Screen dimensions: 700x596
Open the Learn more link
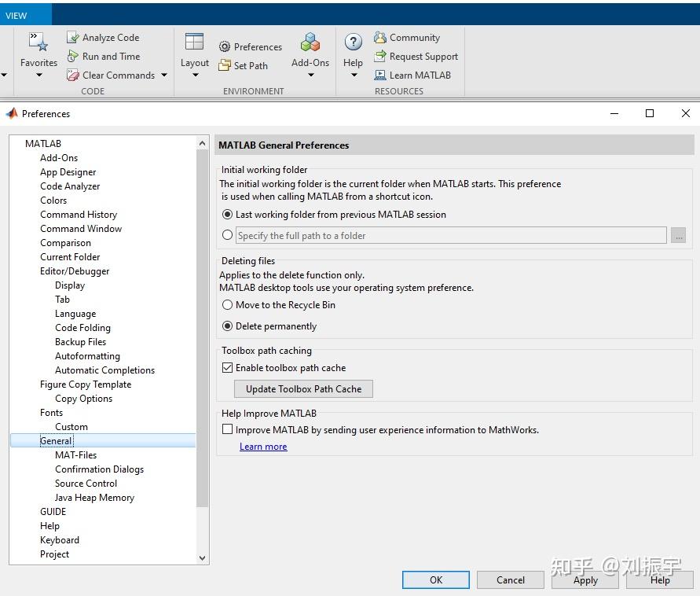tap(262, 446)
